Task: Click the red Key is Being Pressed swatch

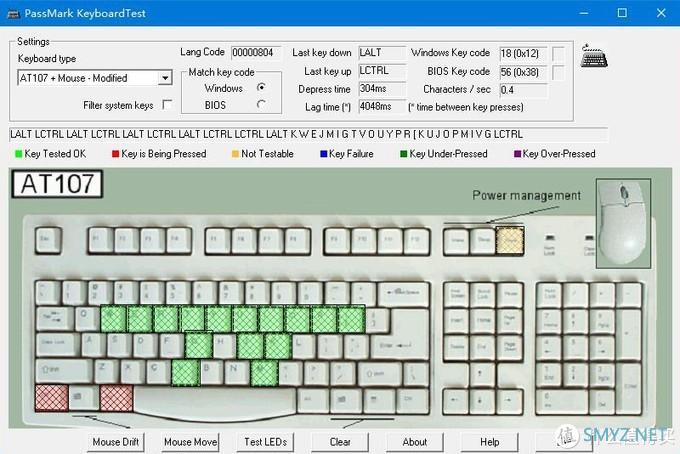Action: [x=115, y=154]
